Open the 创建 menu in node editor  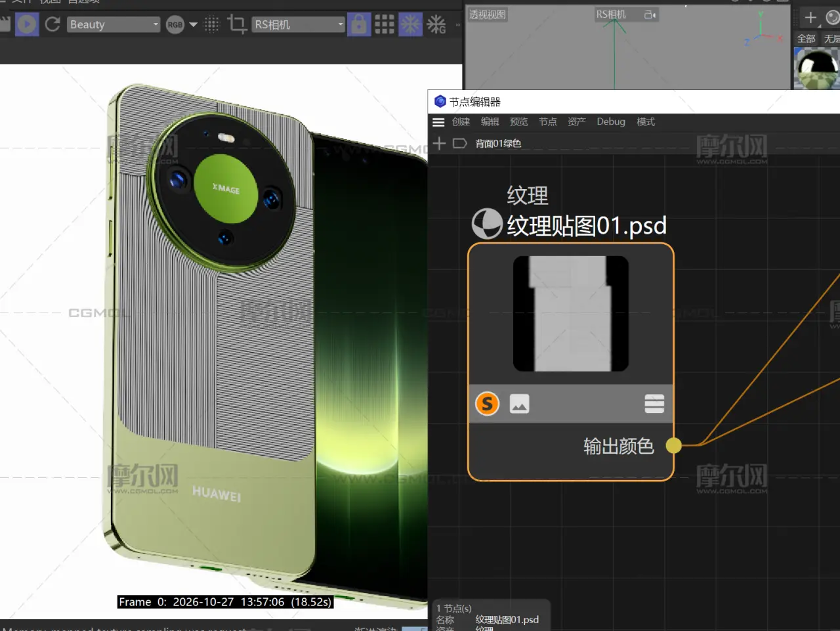coord(461,122)
